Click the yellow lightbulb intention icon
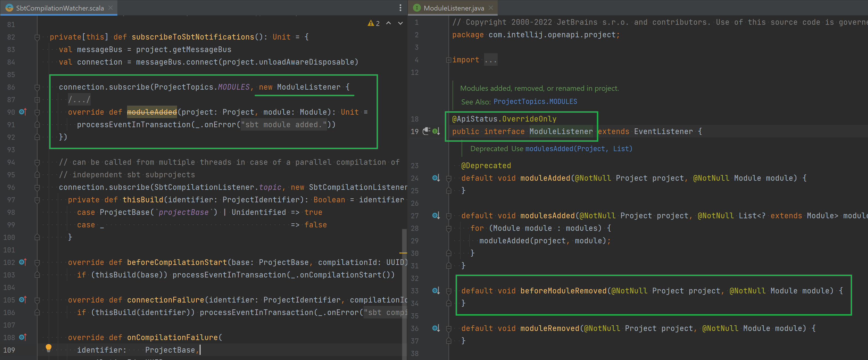Viewport: 868px width, 360px height. (x=49, y=348)
